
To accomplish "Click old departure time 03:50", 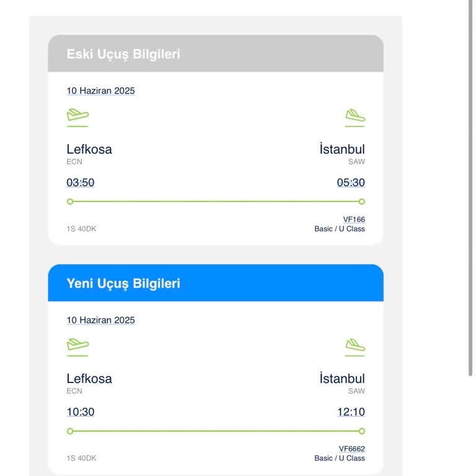I will click(x=81, y=183).
